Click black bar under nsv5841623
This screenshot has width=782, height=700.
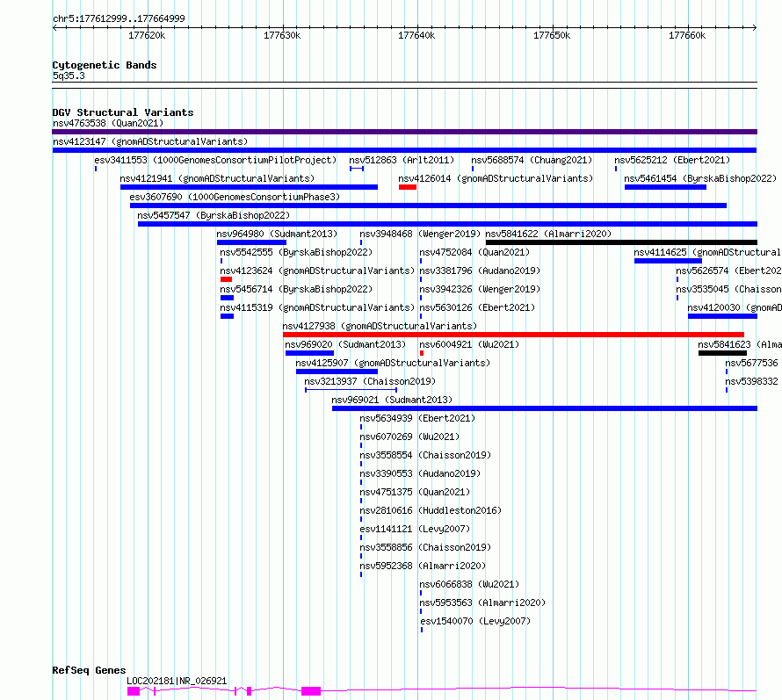pos(722,353)
